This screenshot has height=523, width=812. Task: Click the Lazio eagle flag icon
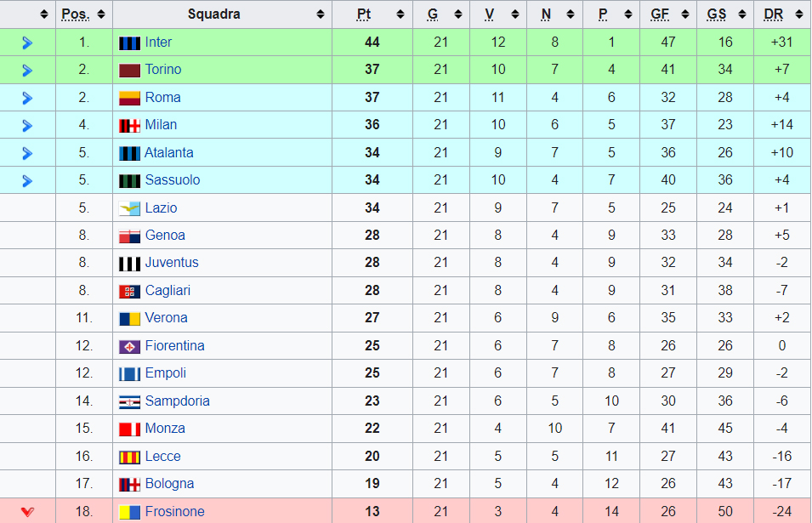[x=129, y=208]
